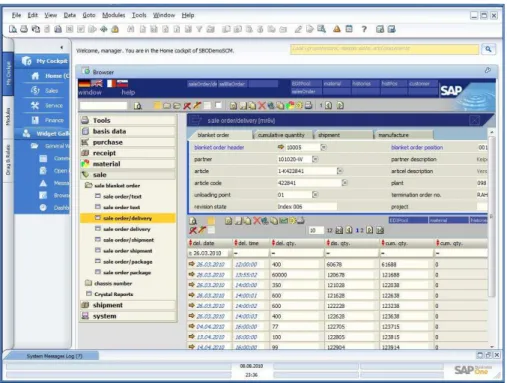Open the Goto menu

point(89,15)
